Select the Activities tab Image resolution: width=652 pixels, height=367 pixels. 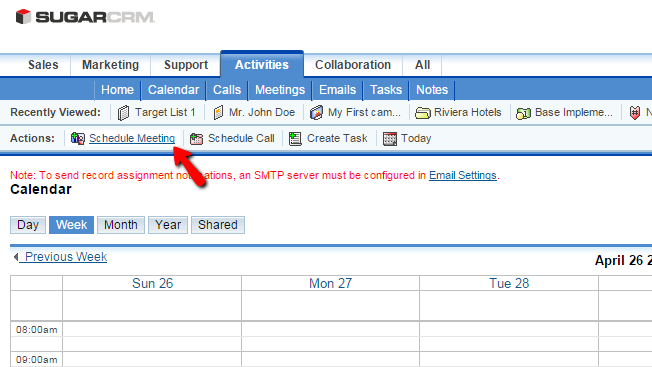point(262,65)
